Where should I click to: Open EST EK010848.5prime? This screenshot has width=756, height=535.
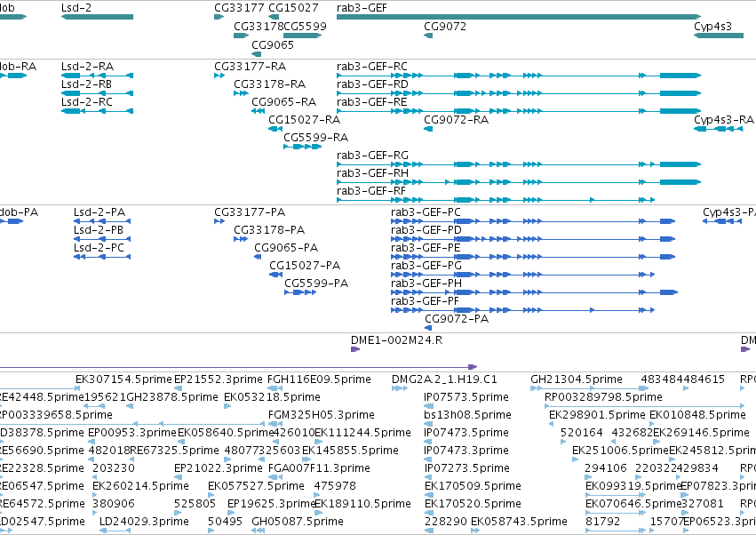697,415
